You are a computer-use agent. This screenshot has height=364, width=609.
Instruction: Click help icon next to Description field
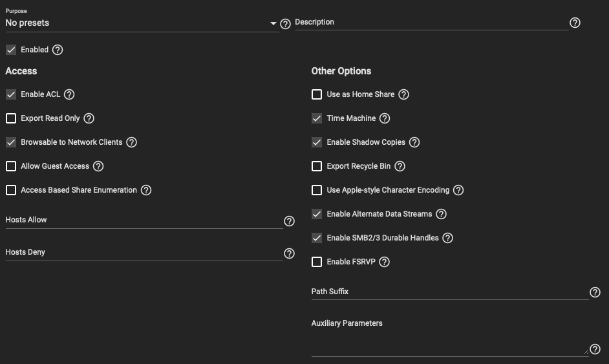coord(575,23)
